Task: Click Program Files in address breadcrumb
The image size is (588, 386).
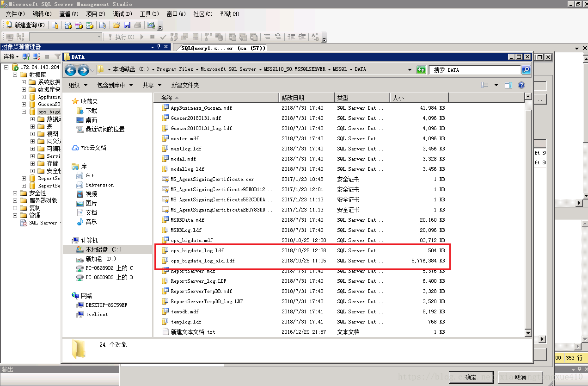Action: click(175, 69)
